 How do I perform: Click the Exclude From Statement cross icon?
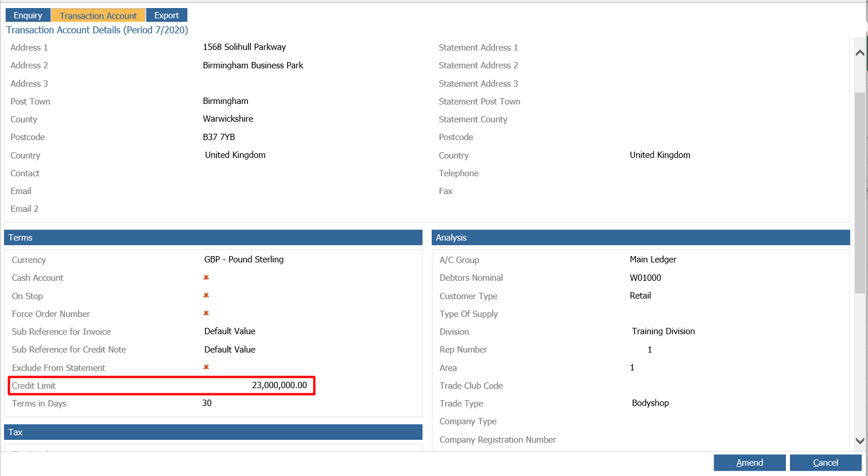pos(206,367)
